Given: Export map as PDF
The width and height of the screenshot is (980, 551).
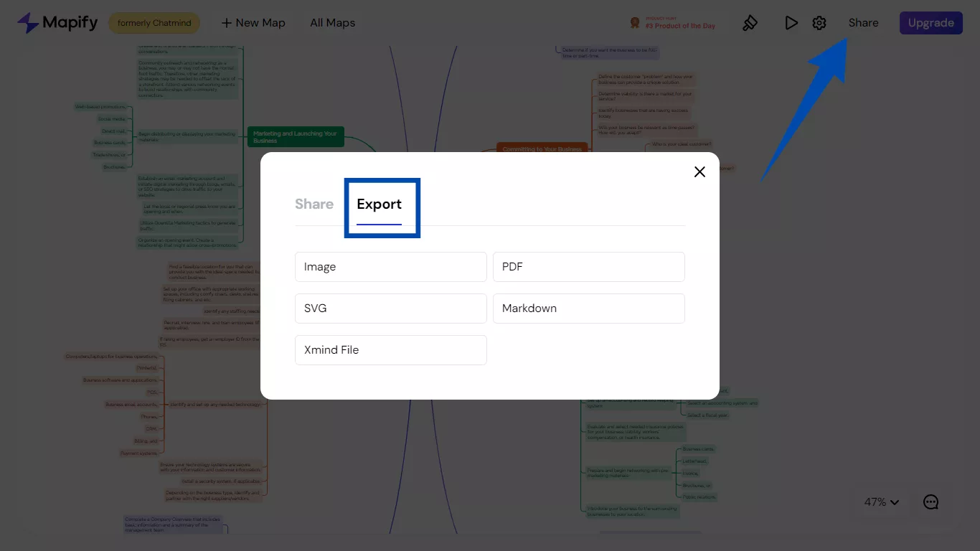Looking at the screenshot, I should [x=589, y=267].
